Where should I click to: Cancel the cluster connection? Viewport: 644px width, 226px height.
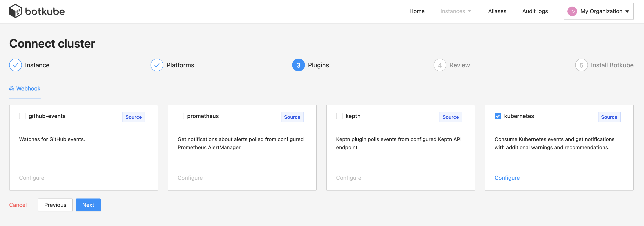click(x=18, y=205)
